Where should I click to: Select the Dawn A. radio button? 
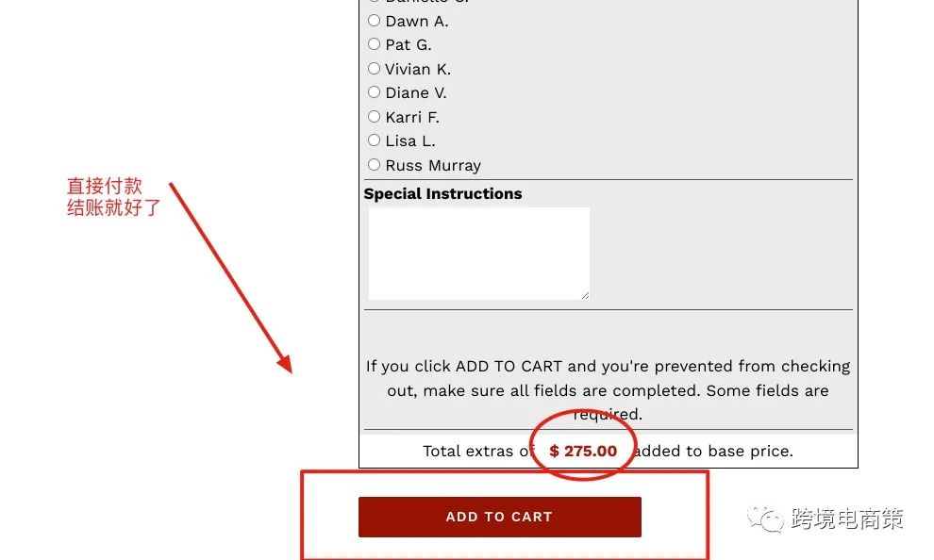[374, 21]
